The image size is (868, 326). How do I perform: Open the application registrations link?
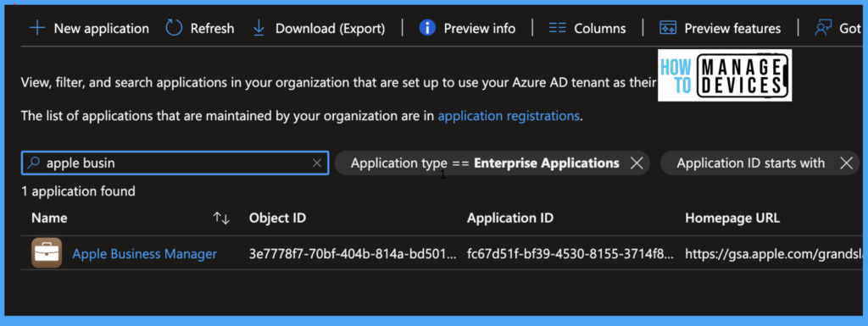pyautogui.click(x=509, y=116)
